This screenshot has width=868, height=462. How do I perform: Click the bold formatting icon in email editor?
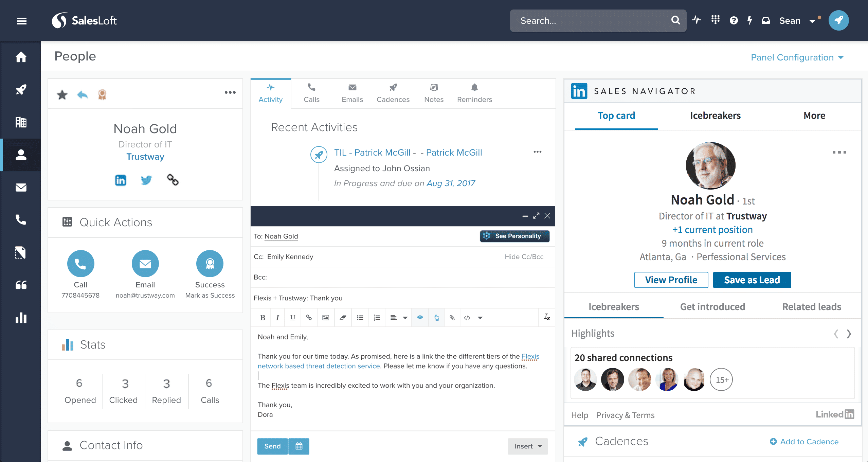coord(263,318)
